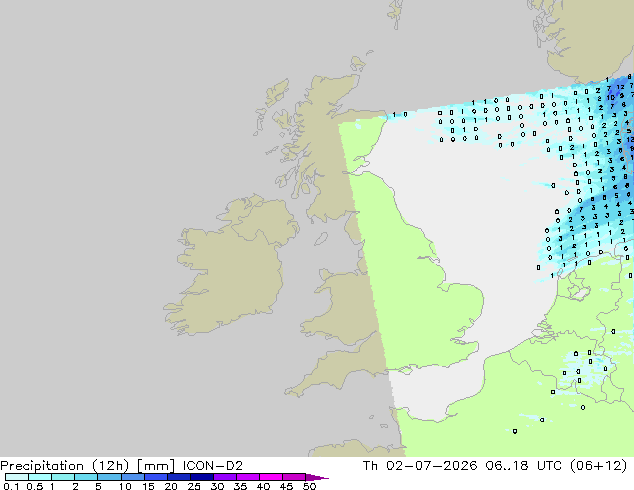634x490 pixels.
Task: Click the legend label '30'
Action: pyautogui.click(x=217, y=486)
